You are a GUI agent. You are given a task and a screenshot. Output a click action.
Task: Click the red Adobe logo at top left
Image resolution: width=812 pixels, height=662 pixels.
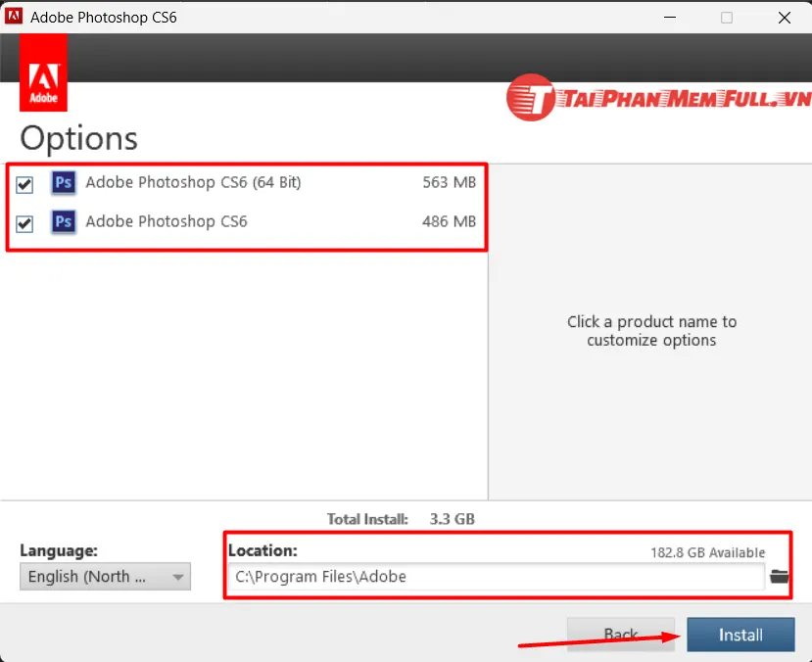point(43,72)
